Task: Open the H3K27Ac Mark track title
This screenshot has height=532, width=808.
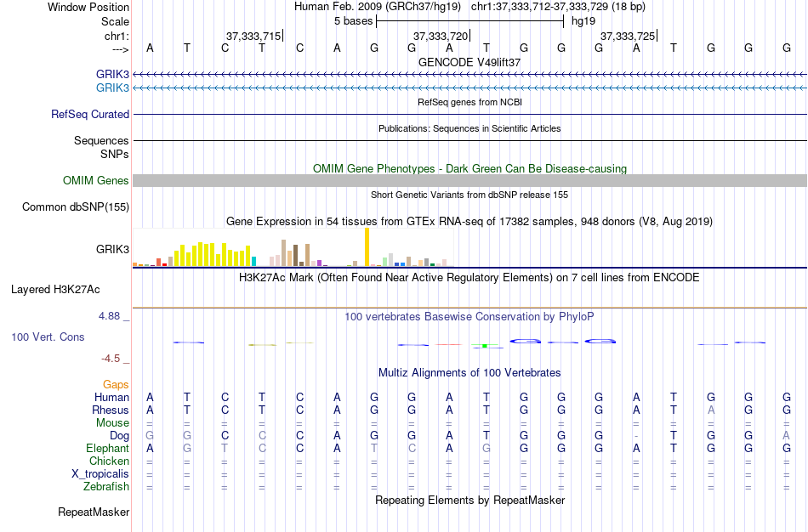Action: coord(469,278)
